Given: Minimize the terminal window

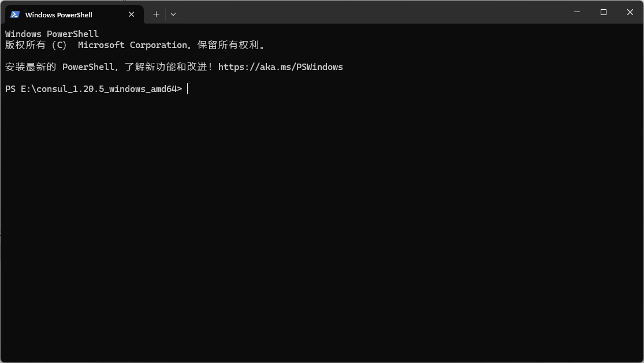Looking at the screenshot, I should click(577, 12).
